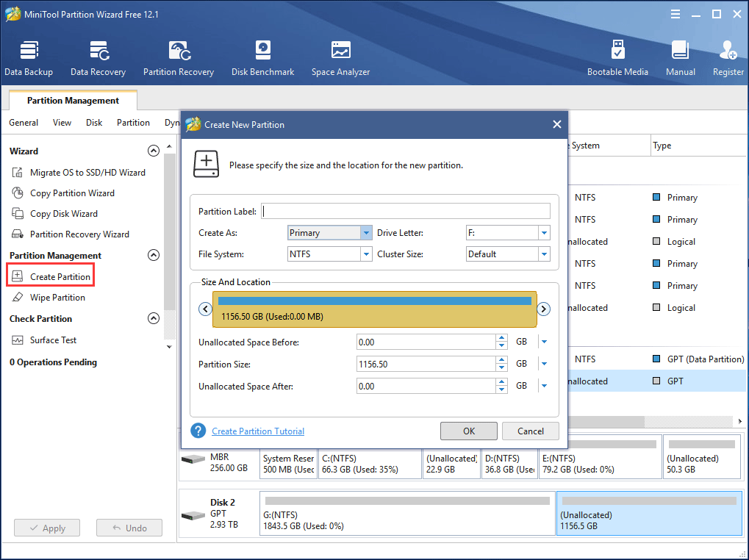Collapse the Wizard section
The width and height of the screenshot is (749, 560).
click(x=154, y=151)
